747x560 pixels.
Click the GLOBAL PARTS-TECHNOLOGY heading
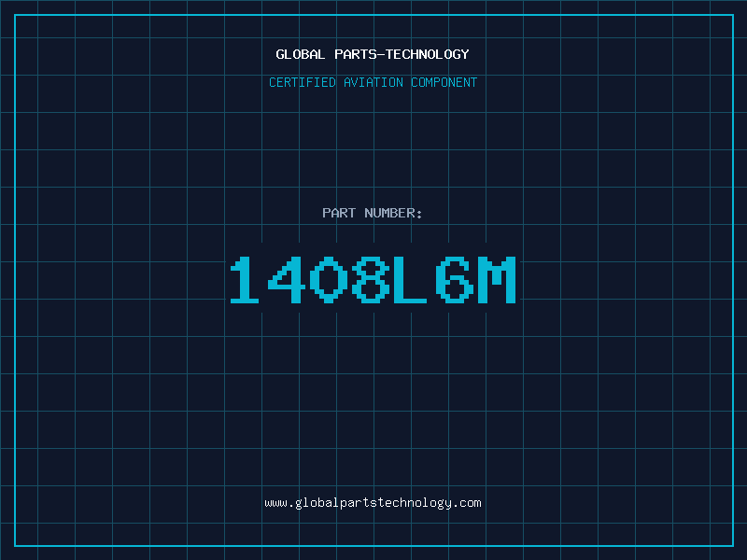(x=373, y=54)
